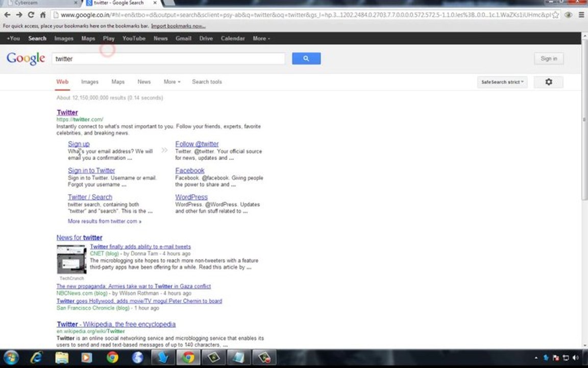
Task: Open the Twitter / Search sitelink
Action: pos(90,197)
